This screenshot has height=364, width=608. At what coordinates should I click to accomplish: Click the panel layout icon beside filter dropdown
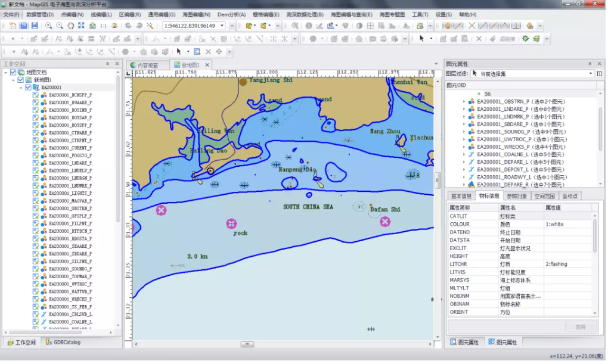600,74
